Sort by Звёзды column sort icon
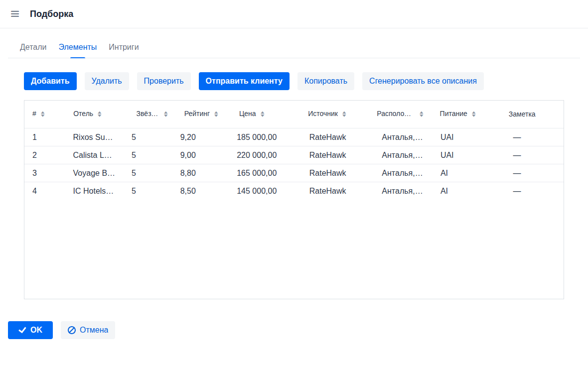This screenshot has width=588, height=365. (166, 114)
